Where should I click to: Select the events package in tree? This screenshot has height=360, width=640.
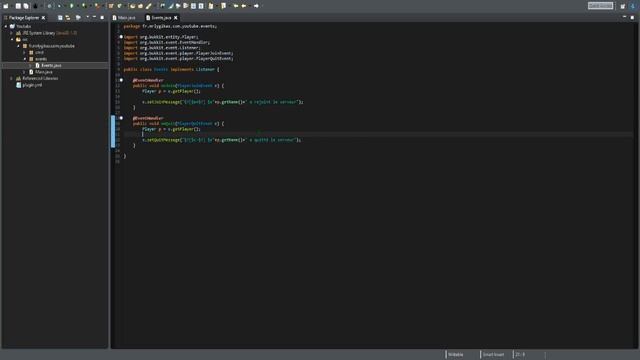(x=41, y=59)
